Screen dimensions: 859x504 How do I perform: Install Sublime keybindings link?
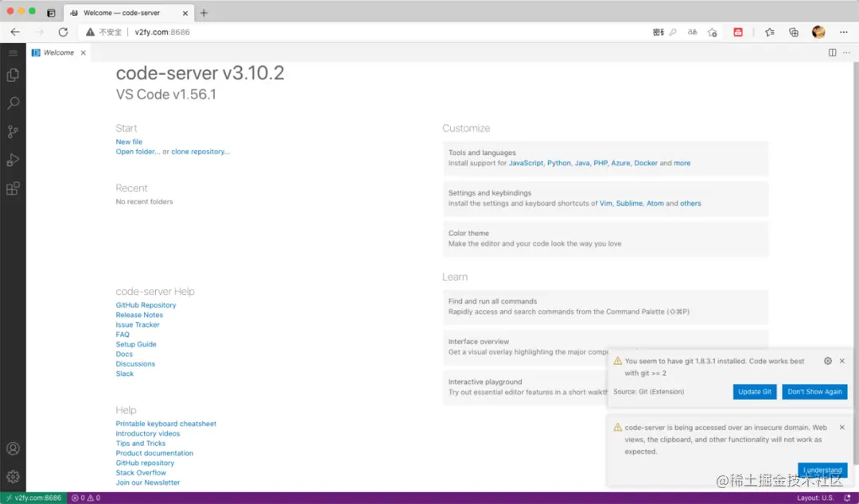629,204
